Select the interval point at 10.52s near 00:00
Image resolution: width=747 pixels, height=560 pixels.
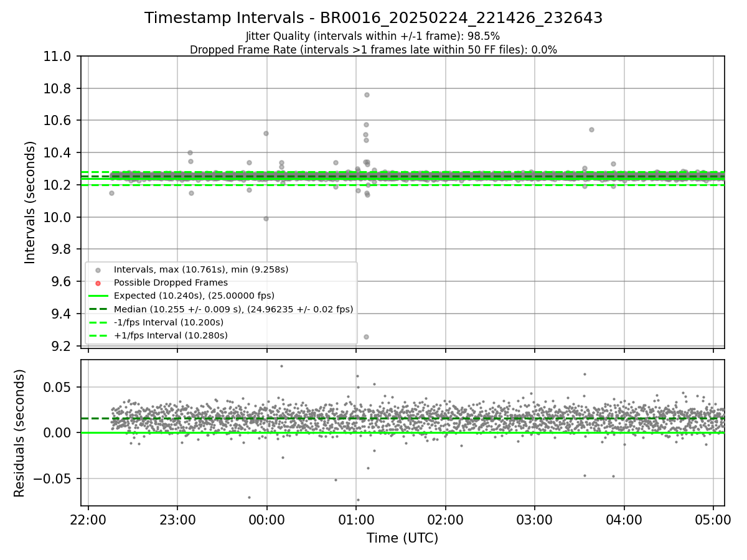pyautogui.click(x=266, y=133)
